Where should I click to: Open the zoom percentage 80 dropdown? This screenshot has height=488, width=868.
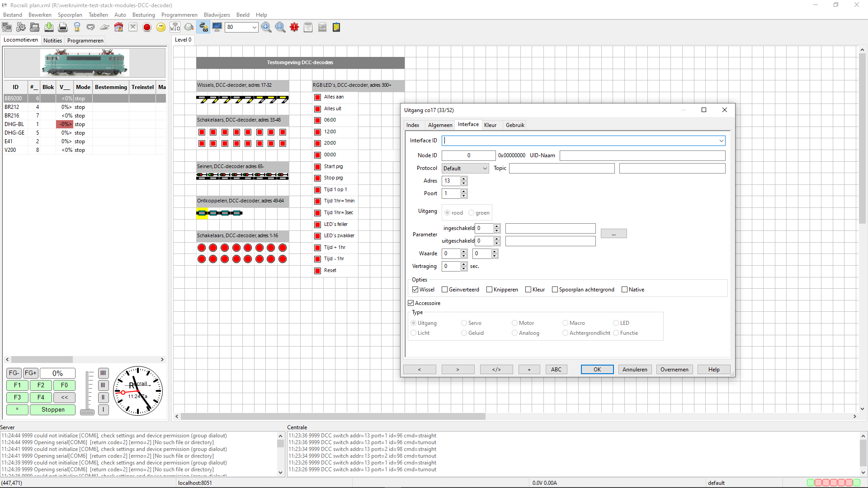(x=254, y=28)
